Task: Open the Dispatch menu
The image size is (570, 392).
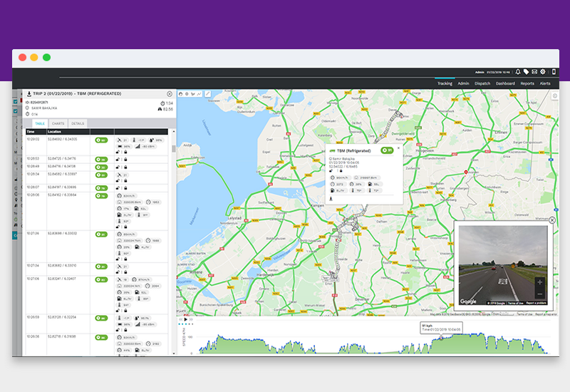Action: click(482, 83)
